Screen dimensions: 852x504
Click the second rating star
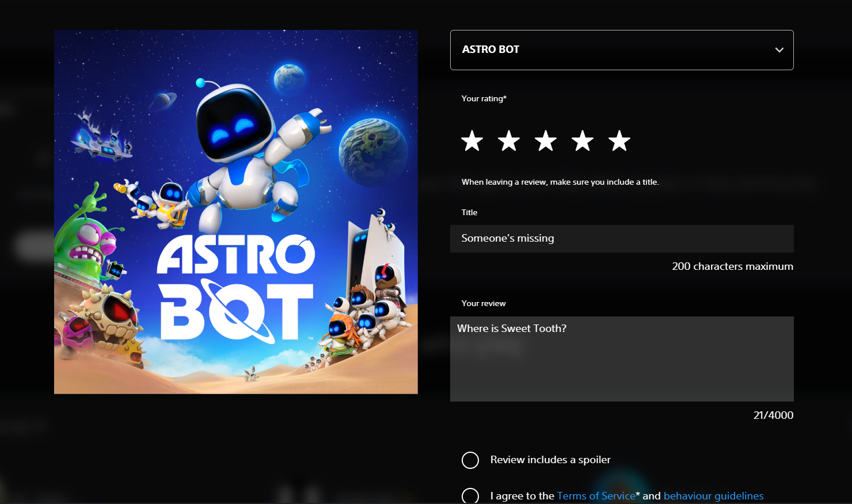(x=509, y=141)
